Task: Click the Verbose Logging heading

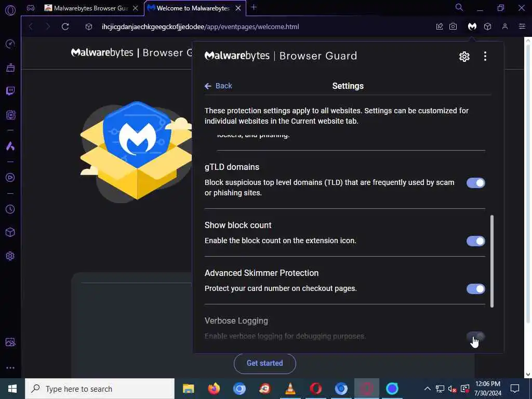Action: pos(236,321)
